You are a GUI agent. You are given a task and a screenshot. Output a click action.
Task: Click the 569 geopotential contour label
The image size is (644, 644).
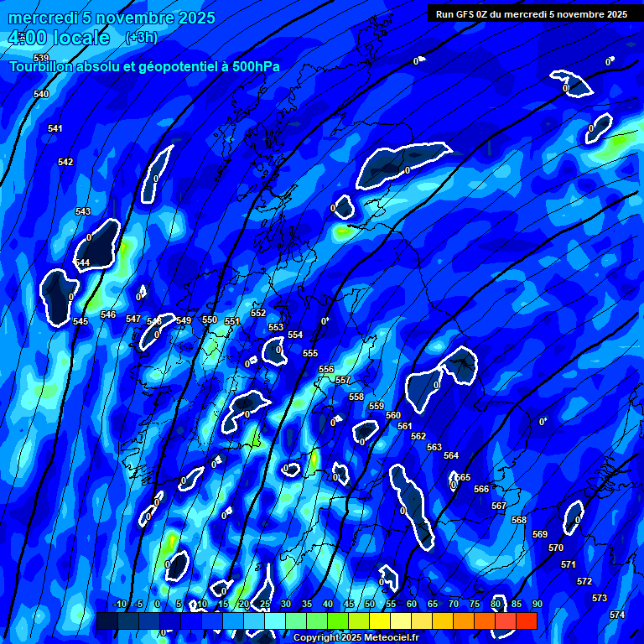pyautogui.click(x=540, y=535)
